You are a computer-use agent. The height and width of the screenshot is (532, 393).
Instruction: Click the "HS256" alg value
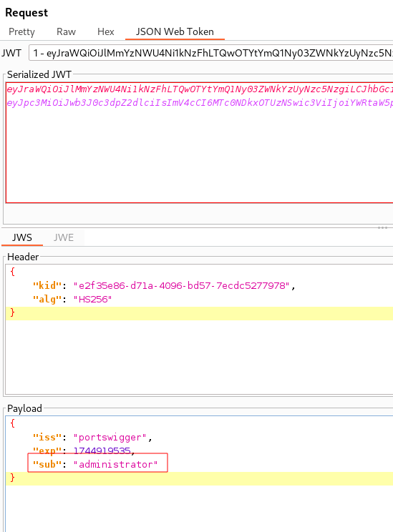click(x=92, y=299)
